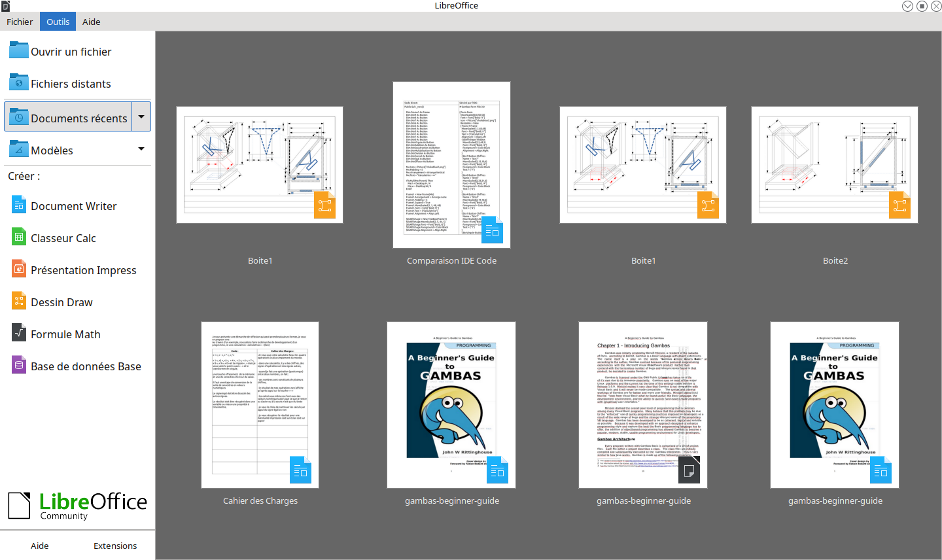Click the LibreOffice title bar application icon
The image size is (942, 560).
[x=5, y=6]
